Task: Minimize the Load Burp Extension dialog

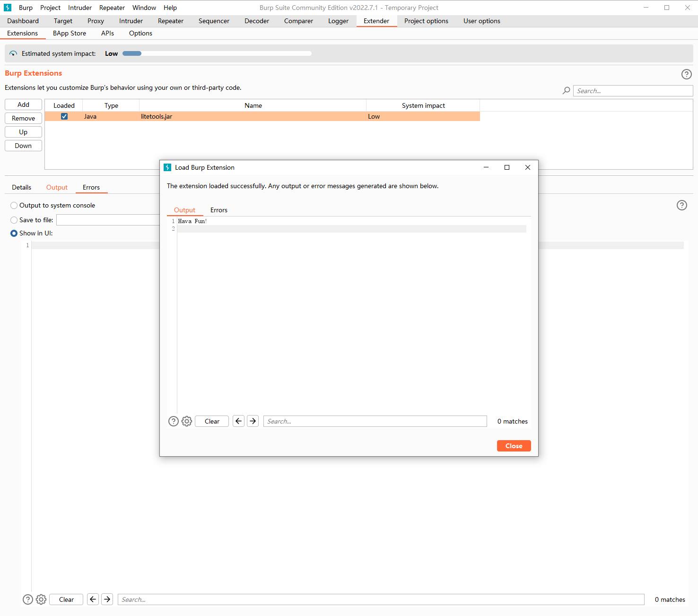Action: click(486, 167)
